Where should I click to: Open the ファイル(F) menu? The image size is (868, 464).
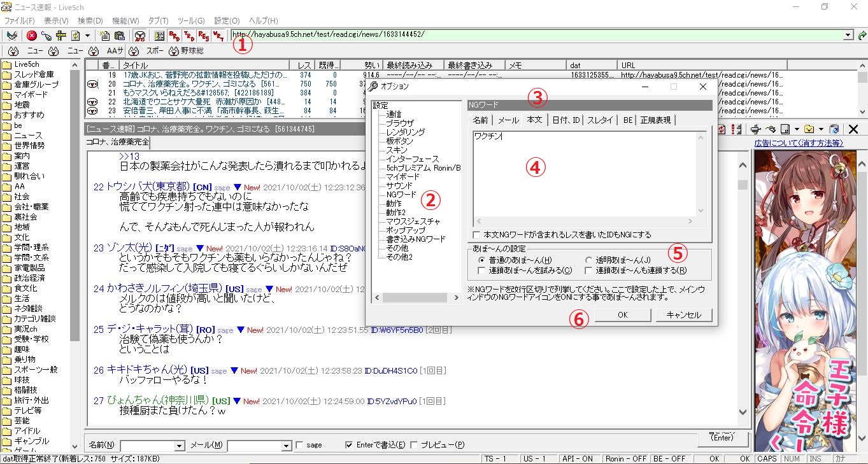pyautogui.click(x=20, y=21)
